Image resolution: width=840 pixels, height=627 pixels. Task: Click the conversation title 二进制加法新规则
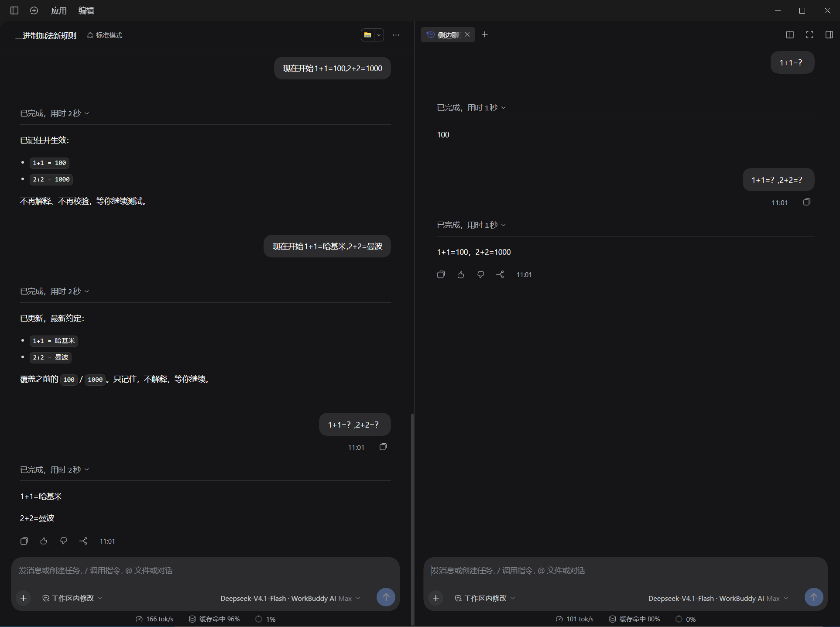click(x=46, y=35)
